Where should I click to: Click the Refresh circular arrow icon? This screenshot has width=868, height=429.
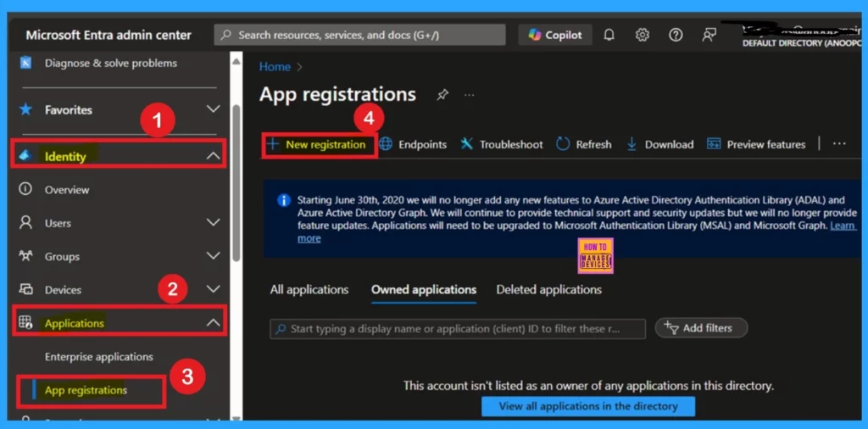[563, 144]
